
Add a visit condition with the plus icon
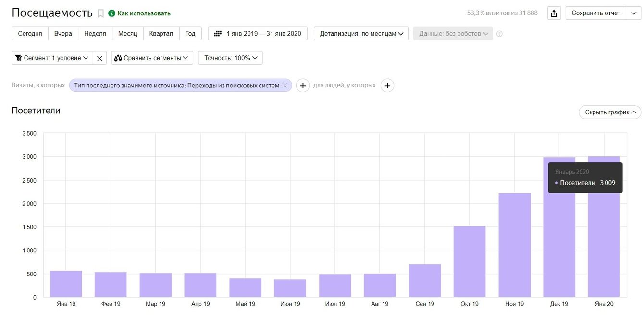tap(302, 86)
